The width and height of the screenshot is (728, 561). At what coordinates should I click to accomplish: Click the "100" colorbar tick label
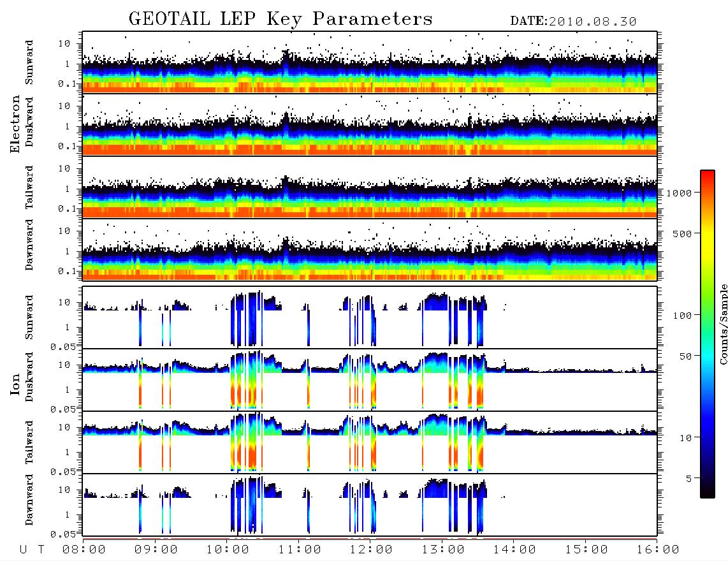pyautogui.click(x=682, y=316)
